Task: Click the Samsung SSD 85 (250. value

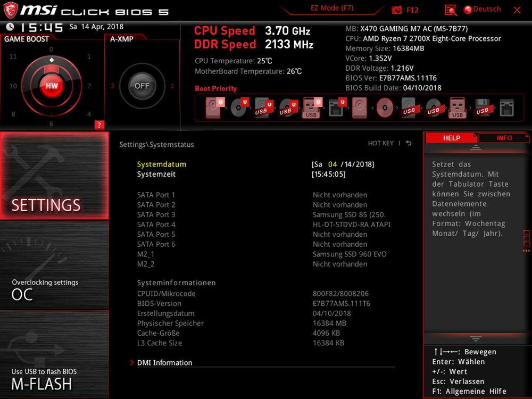Action: click(x=349, y=214)
